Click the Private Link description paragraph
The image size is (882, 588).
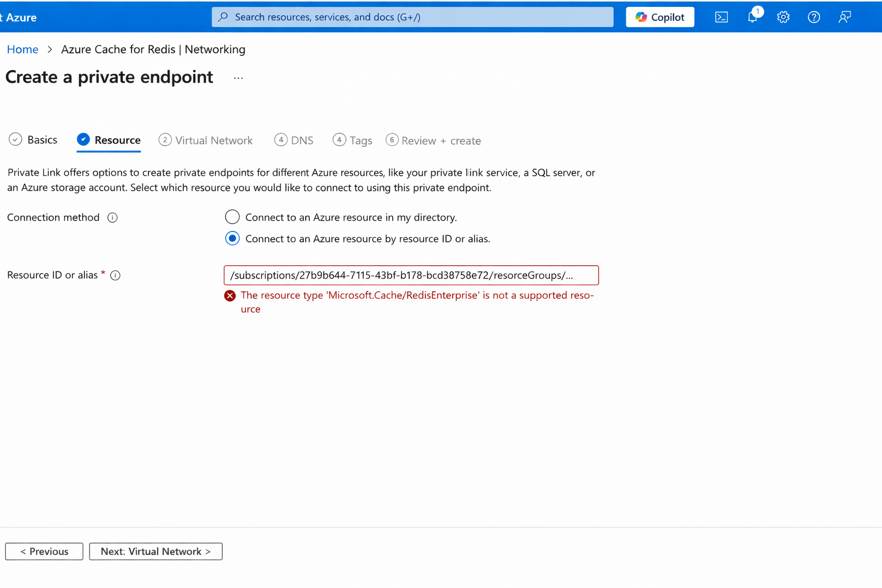click(301, 180)
